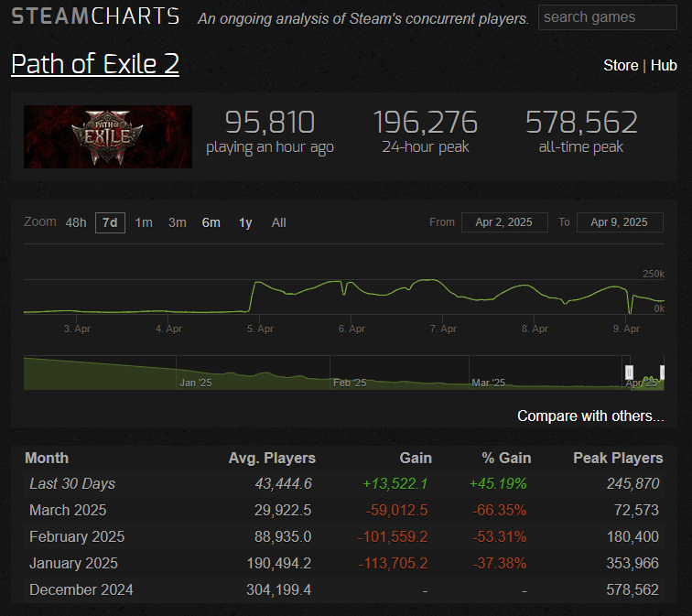692x616 pixels.
Task: Select the All zoom range
Action: coord(278,222)
